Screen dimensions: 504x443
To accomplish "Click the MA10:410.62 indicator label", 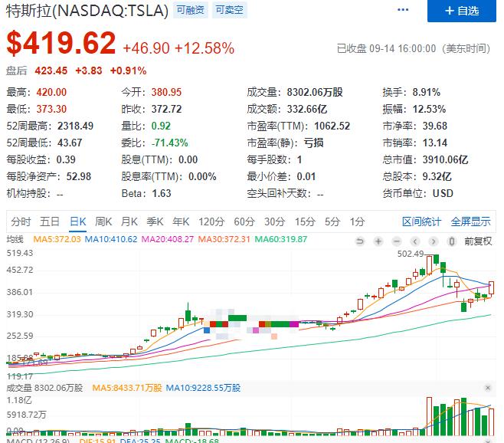I will (x=111, y=239).
